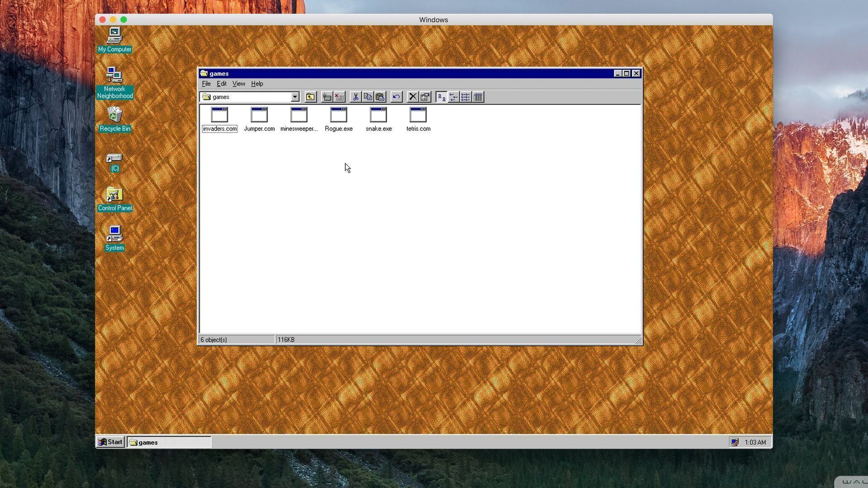Open tetris.com in the games folder
Viewport: 868px width, 488px height.
click(418, 119)
